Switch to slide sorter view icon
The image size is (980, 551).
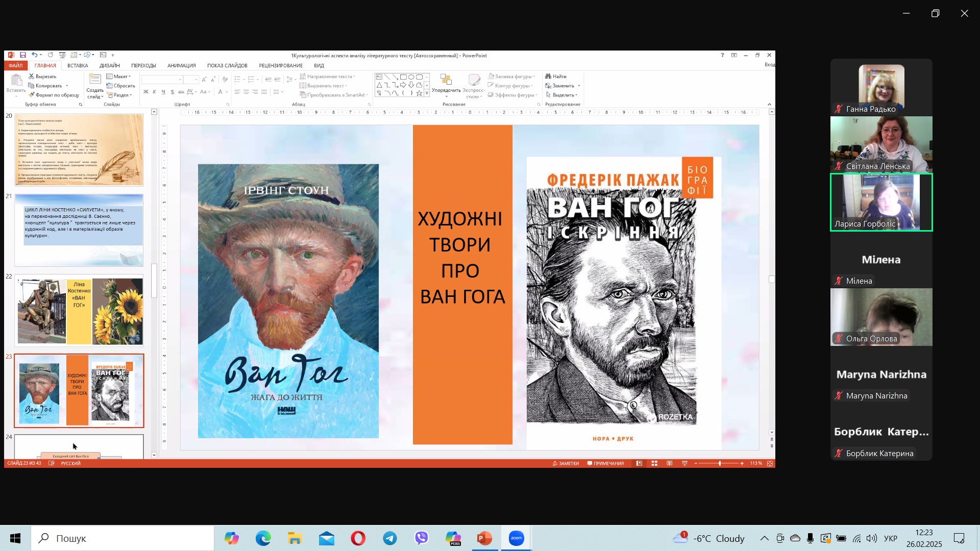(x=654, y=463)
